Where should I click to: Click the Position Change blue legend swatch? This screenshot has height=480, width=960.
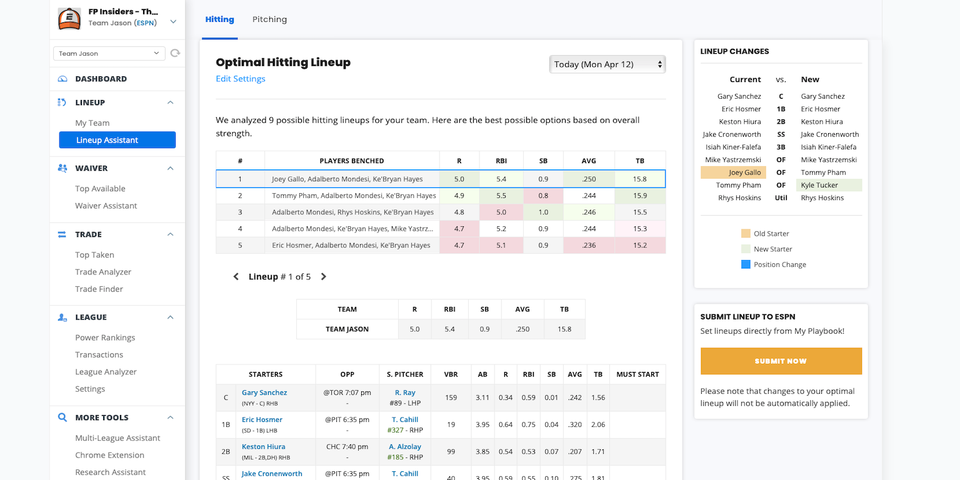tap(745, 264)
